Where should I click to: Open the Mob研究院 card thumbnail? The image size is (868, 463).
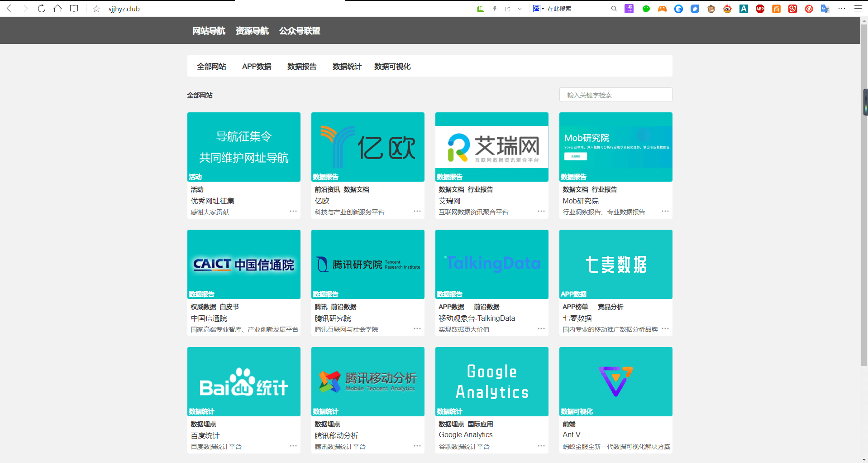[x=616, y=147]
